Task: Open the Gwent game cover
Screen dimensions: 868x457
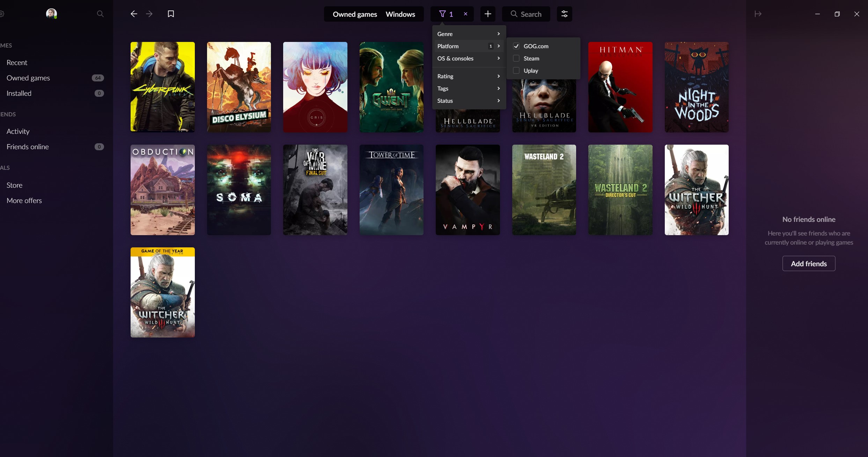Action: pyautogui.click(x=391, y=87)
